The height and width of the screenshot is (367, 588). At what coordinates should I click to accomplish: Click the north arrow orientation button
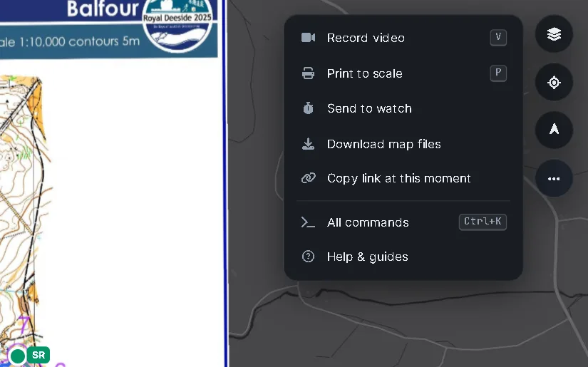pos(554,130)
